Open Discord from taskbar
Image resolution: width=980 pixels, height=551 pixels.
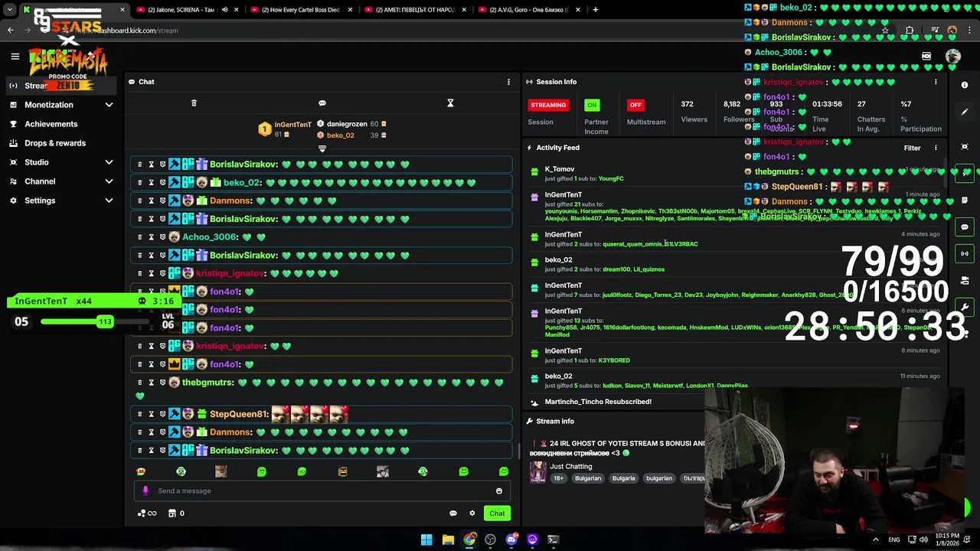511,540
